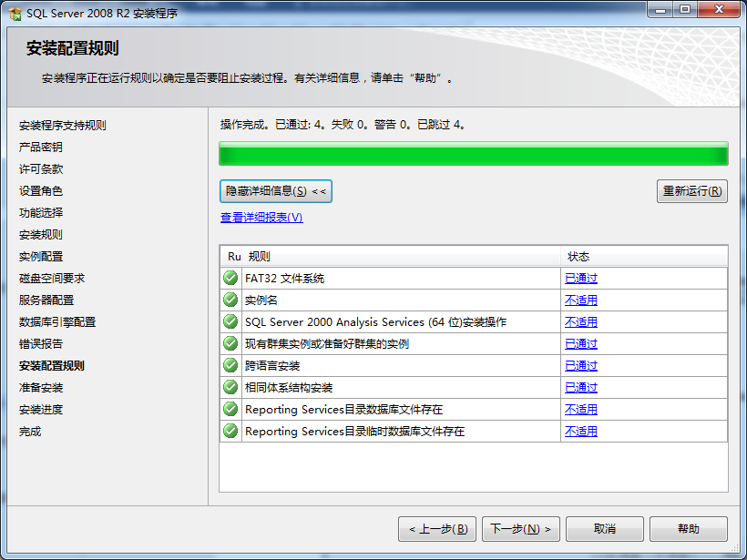This screenshot has height=560, width=747.
Task: Click the check icon beside 相同体系结构安装
Action: [x=230, y=387]
